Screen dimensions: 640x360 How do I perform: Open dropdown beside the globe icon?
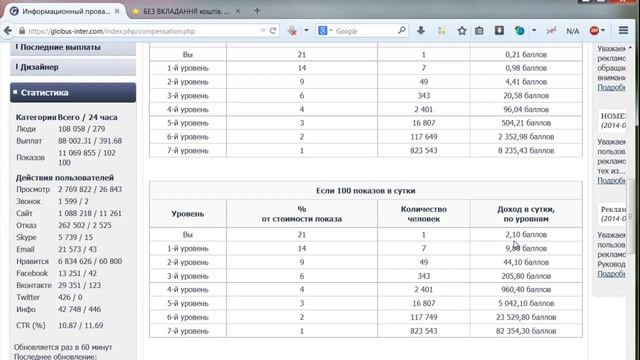(x=534, y=31)
